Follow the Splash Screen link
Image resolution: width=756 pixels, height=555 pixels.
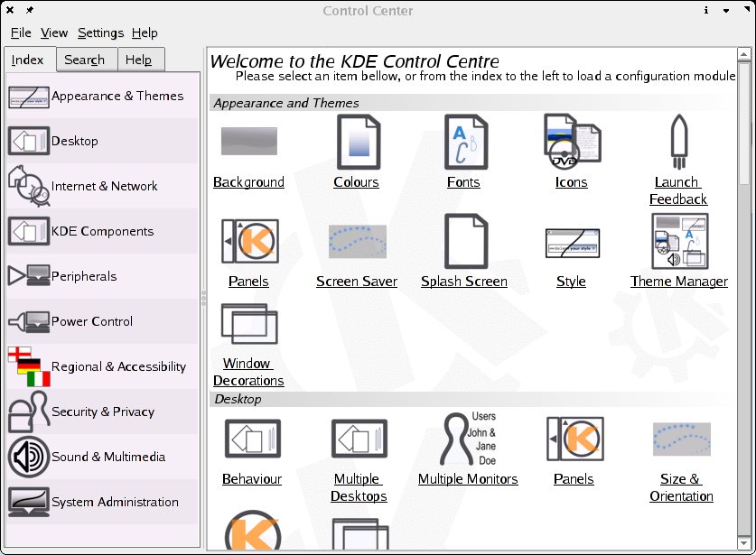pos(464,282)
